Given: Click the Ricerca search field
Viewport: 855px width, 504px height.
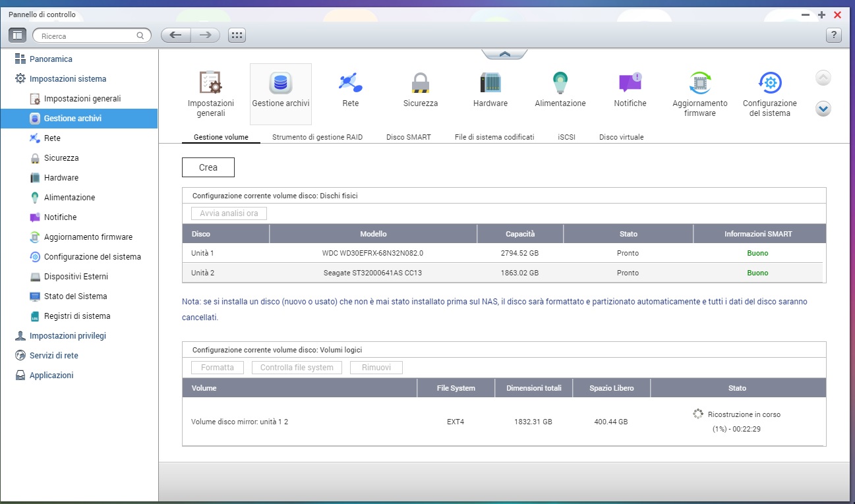Looking at the screenshot, I should tap(87, 36).
